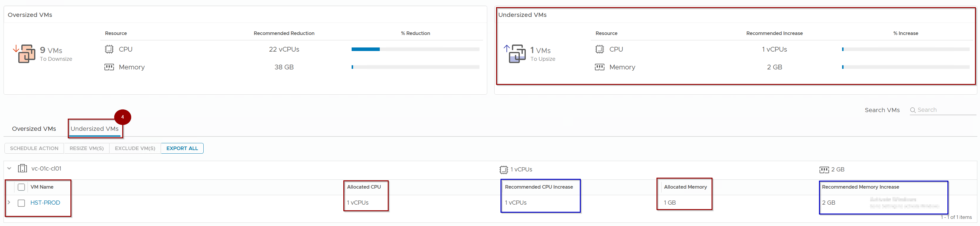Click the Memory icon under Undersized VMs
This screenshot has width=980, height=226.
(x=600, y=67)
